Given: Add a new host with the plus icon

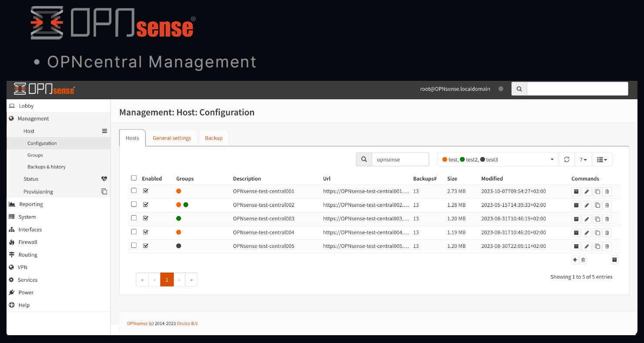Looking at the screenshot, I should 575,260.
